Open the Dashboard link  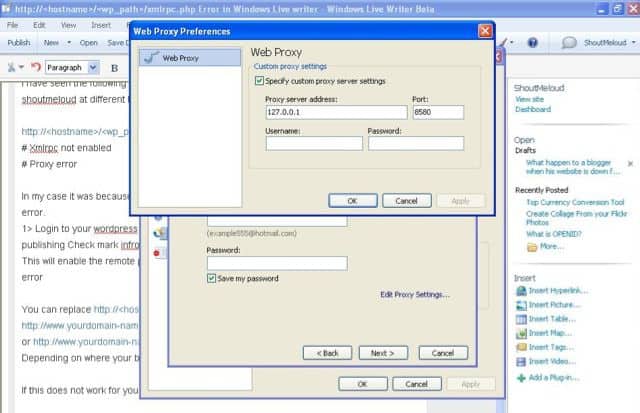pyautogui.click(x=533, y=109)
